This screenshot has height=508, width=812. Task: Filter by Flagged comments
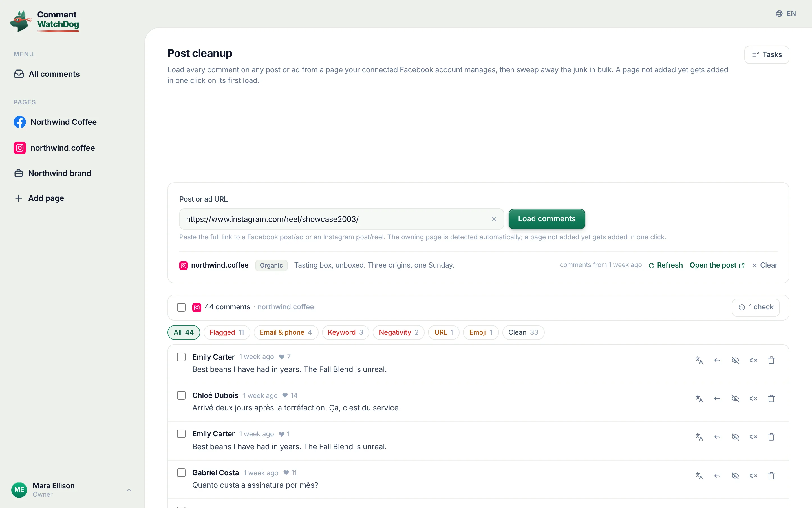pyautogui.click(x=226, y=332)
